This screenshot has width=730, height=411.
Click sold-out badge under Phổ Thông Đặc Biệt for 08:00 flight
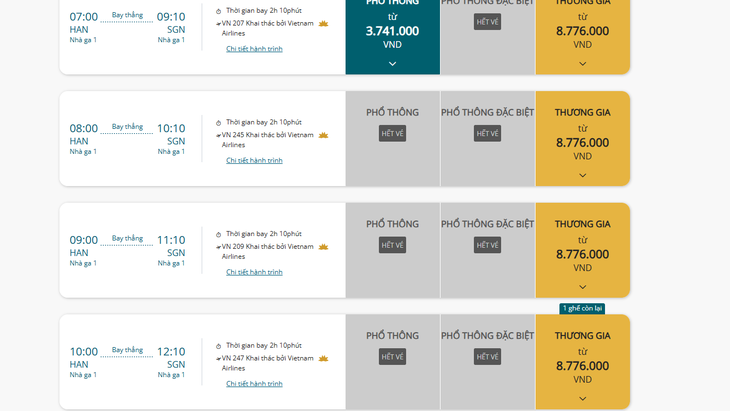[x=487, y=134]
